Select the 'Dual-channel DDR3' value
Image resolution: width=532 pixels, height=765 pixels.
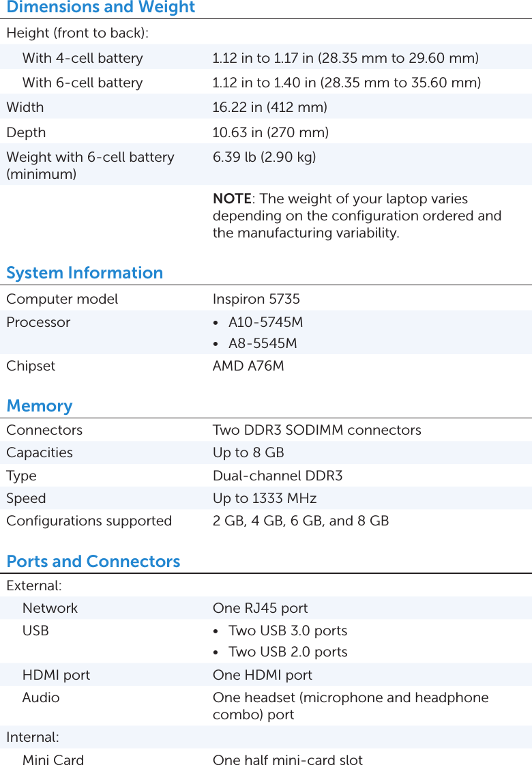click(278, 475)
